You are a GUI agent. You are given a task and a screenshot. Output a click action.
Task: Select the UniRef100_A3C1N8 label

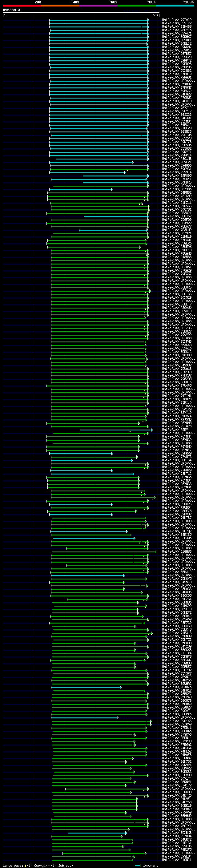(x=177, y=159)
